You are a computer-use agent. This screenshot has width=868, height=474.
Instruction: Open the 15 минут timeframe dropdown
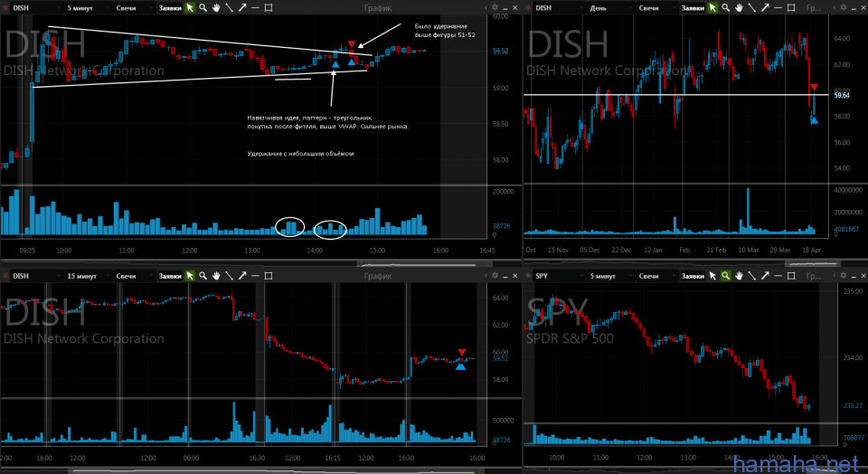[x=87, y=276]
